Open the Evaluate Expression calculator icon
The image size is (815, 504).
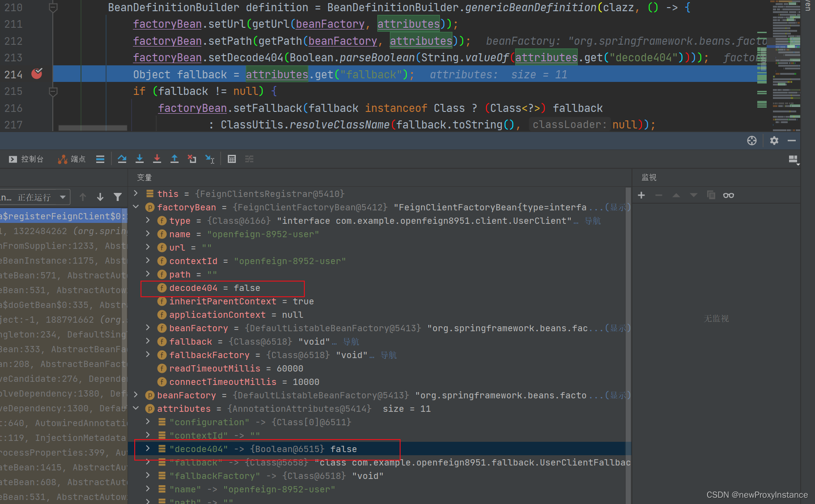pos(232,159)
